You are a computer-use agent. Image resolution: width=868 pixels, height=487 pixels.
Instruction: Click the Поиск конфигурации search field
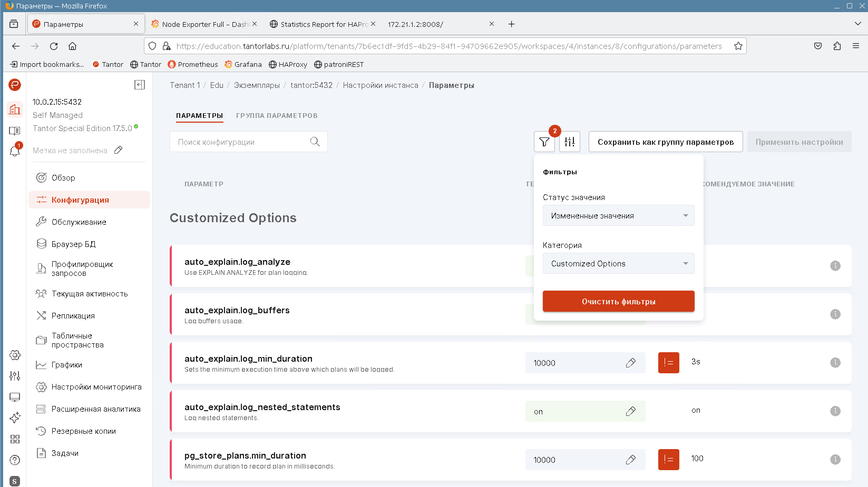[x=240, y=142]
